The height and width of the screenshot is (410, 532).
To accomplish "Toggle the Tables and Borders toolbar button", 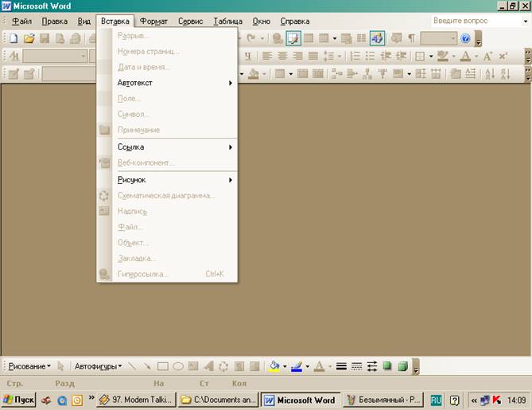I will 293,38.
